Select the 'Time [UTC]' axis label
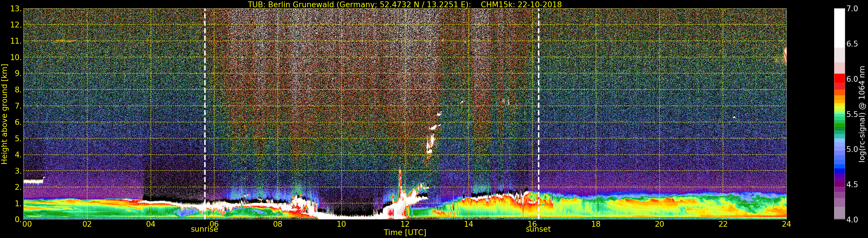The height and width of the screenshot is (238, 868). tap(405, 233)
